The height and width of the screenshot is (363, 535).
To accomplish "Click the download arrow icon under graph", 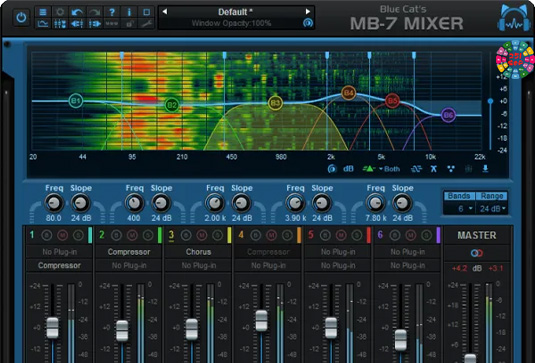I will [x=485, y=169].
